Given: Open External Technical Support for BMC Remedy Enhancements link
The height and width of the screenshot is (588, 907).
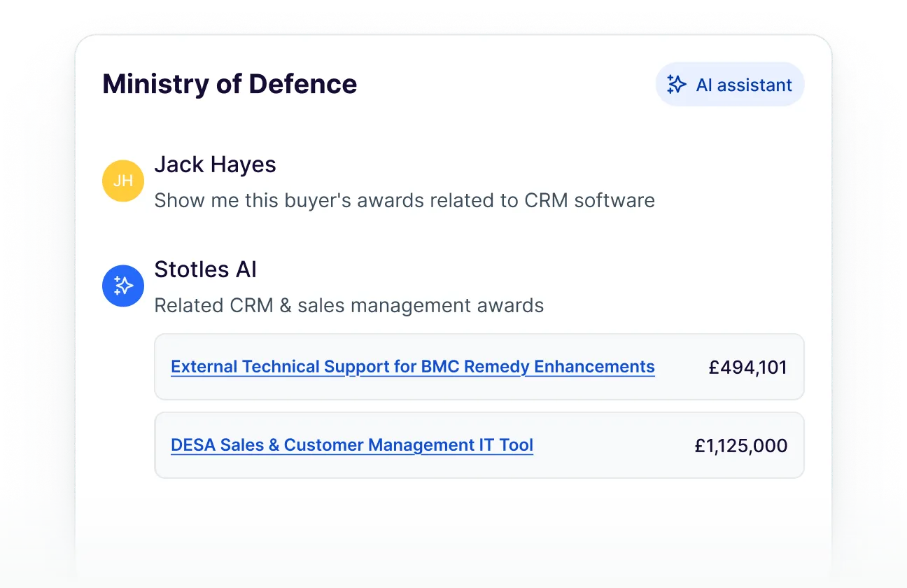Looking at the screenshot, I should point(413,367).
